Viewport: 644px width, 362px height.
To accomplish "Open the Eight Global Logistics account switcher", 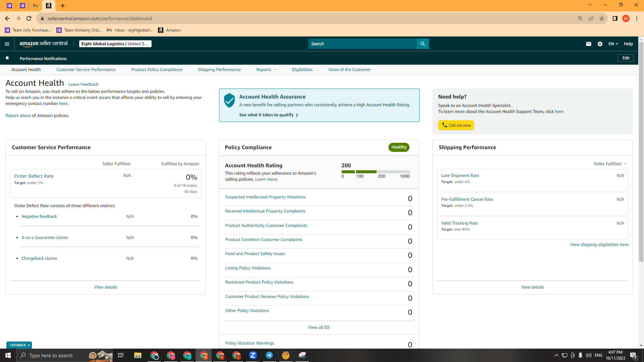I will (x=115, y=44).
